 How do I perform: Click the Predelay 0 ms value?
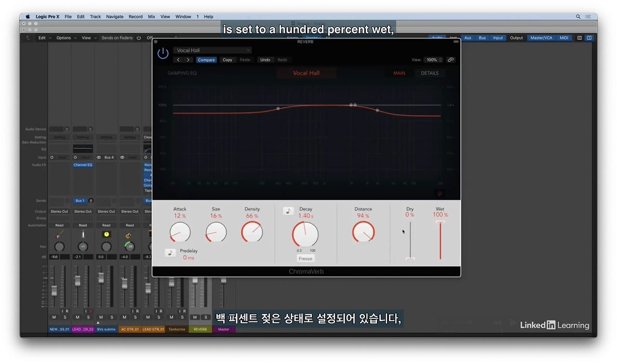point(188,258)
